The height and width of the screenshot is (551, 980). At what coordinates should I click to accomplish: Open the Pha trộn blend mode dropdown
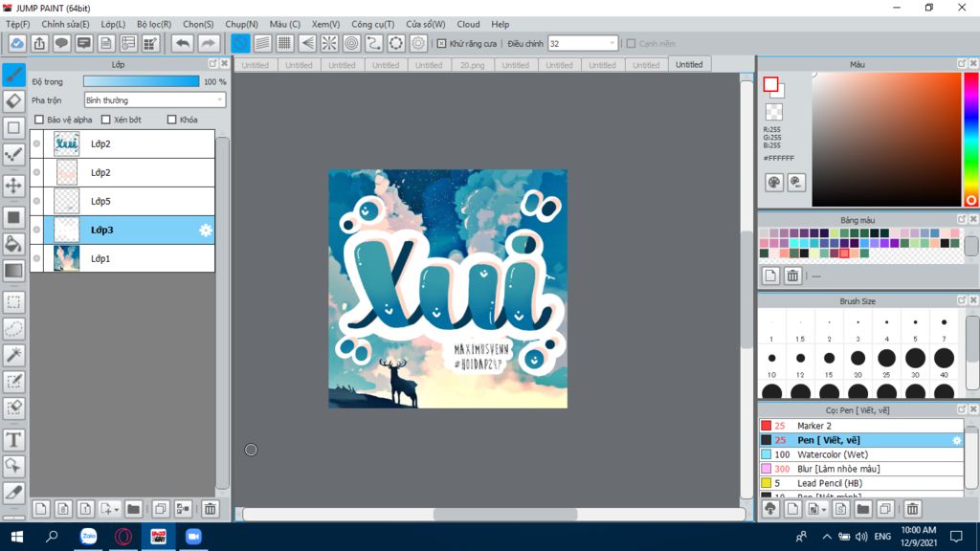(154, 99)
